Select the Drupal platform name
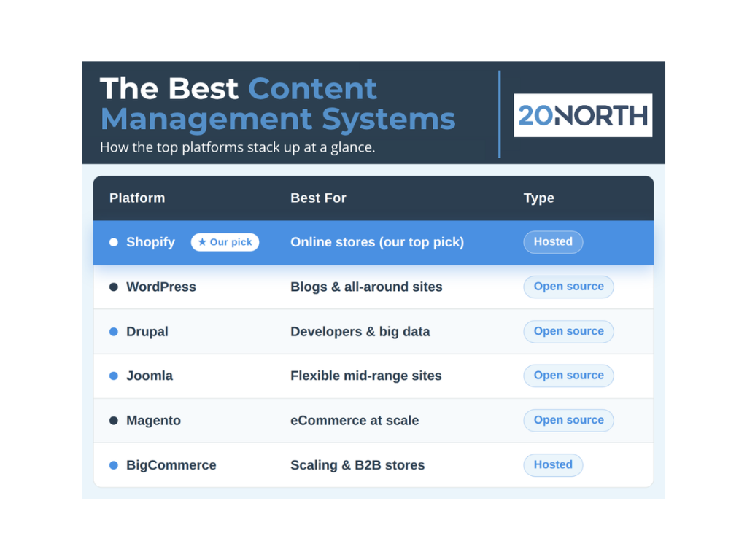The width and height of the screenshot is (747, 560). click(x=147, y=332)
